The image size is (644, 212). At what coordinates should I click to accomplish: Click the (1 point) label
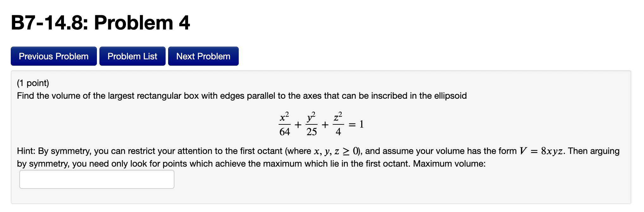33,83
